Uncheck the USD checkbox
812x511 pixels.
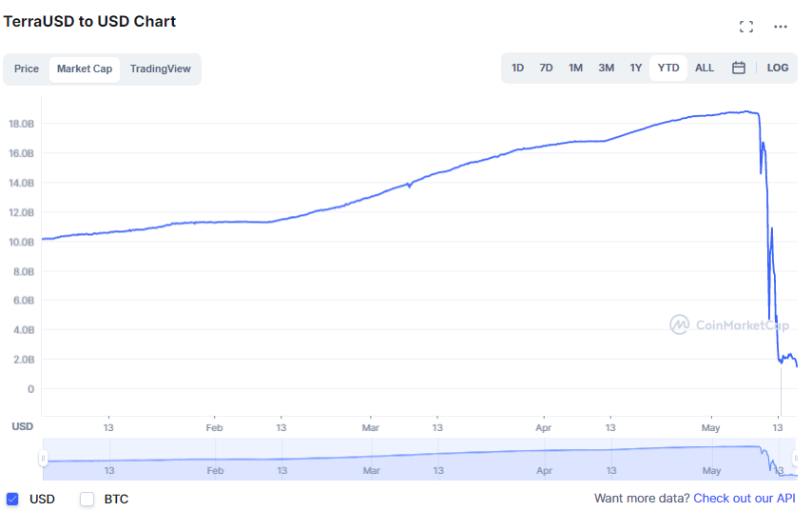12,499
